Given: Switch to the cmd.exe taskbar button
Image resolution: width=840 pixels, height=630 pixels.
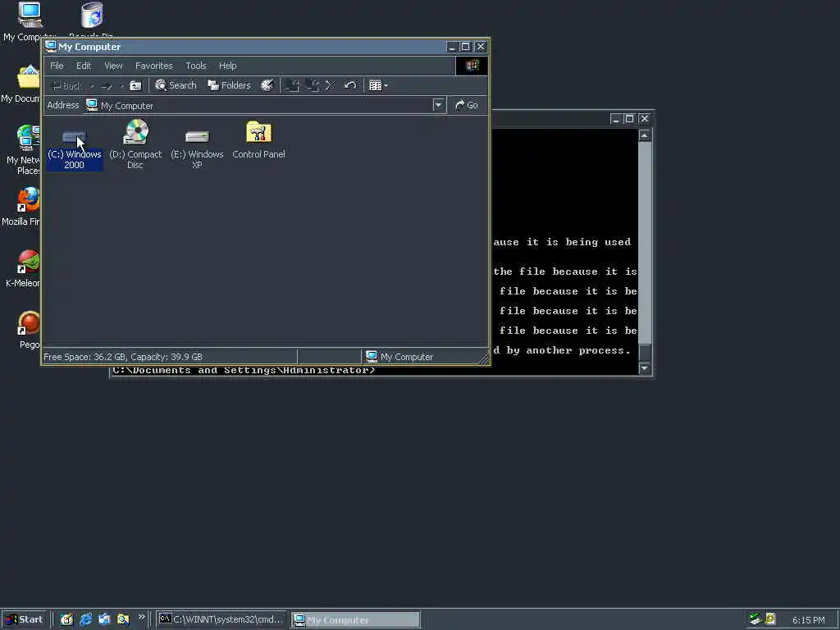Looking at the screenshot, I should 221,620.
